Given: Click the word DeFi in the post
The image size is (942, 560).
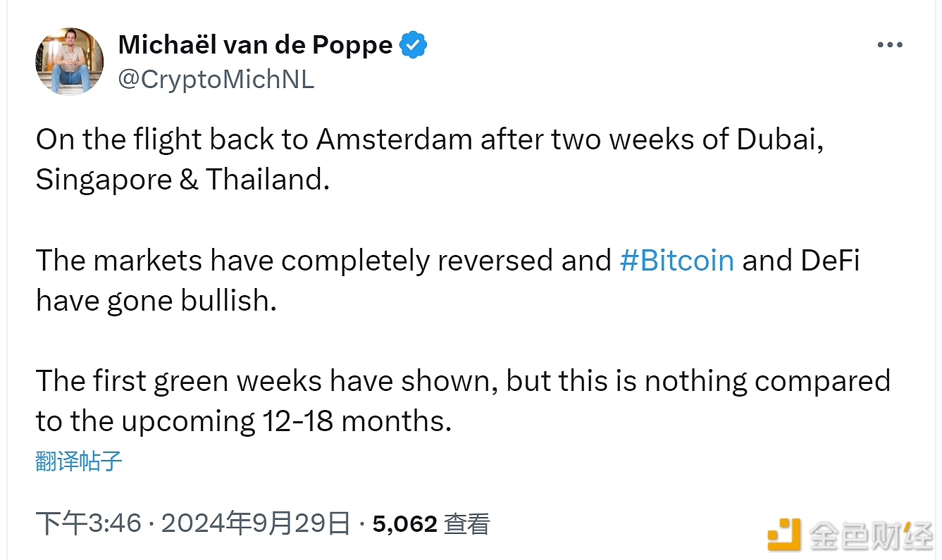Looking at the screenshot, I should (830, 261).
